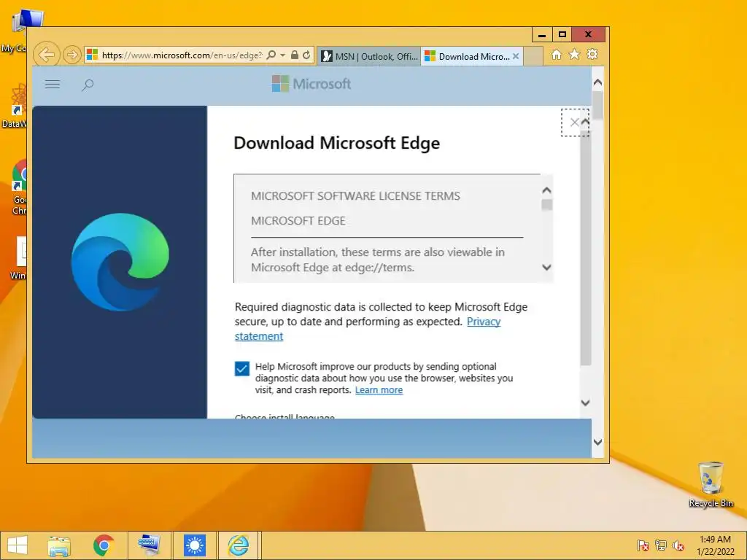Image resolution: width=747 pixels, height=560 pixels.
Task: Click the Edge logo in the dialog
Action: click(120, 262)
